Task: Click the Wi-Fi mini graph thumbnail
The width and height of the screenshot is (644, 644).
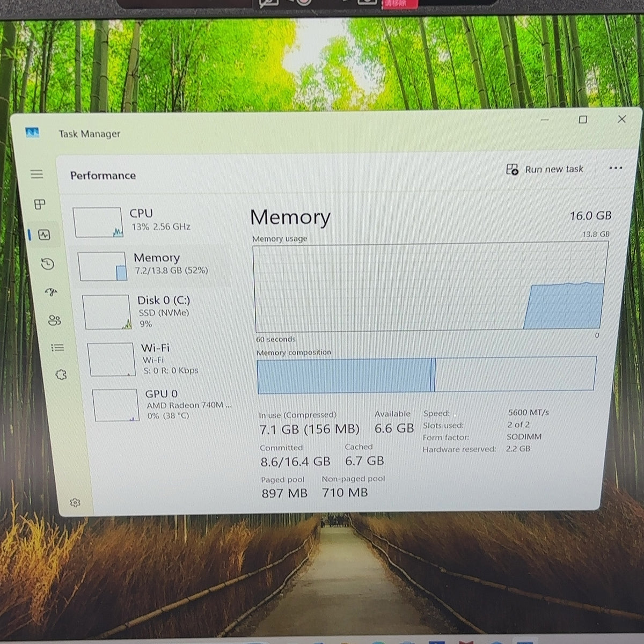Action: pyautogui.click(x=112, y=360)
